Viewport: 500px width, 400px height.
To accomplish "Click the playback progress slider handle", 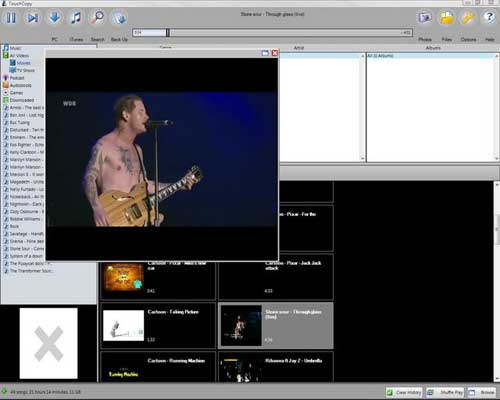I will 168,33.
